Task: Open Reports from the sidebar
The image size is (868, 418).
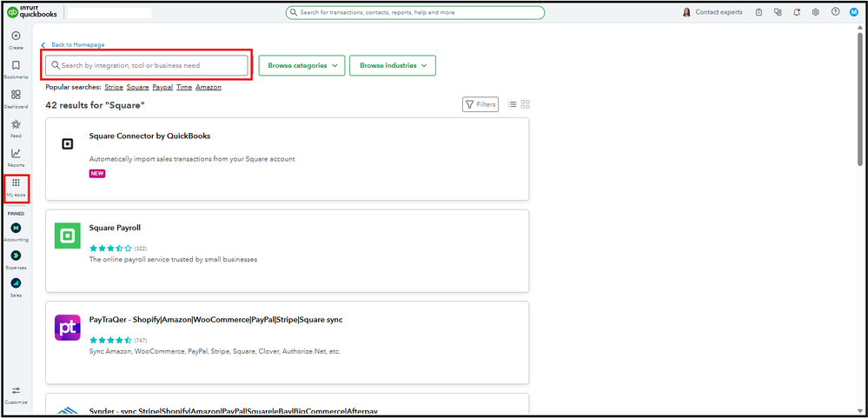Action: 16,157
